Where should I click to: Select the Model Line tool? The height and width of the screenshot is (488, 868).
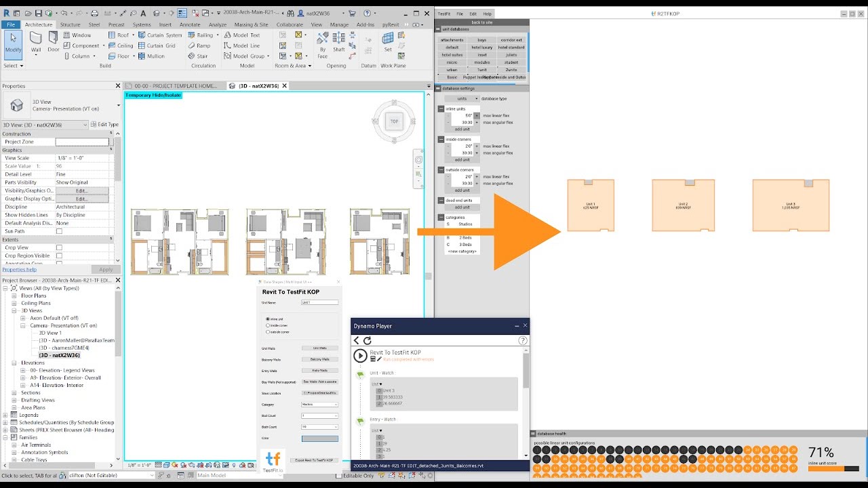[241, 46]
